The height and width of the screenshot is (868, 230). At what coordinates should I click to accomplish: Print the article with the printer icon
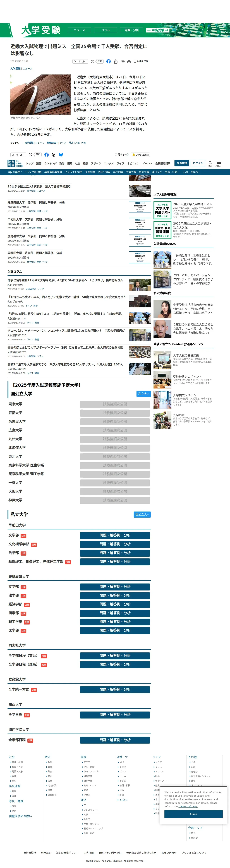pos(129,61)
